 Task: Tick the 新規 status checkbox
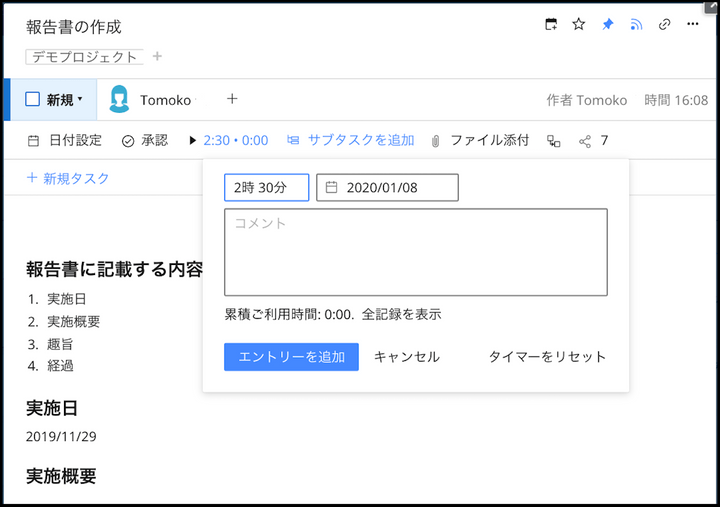tap(33, 99)
